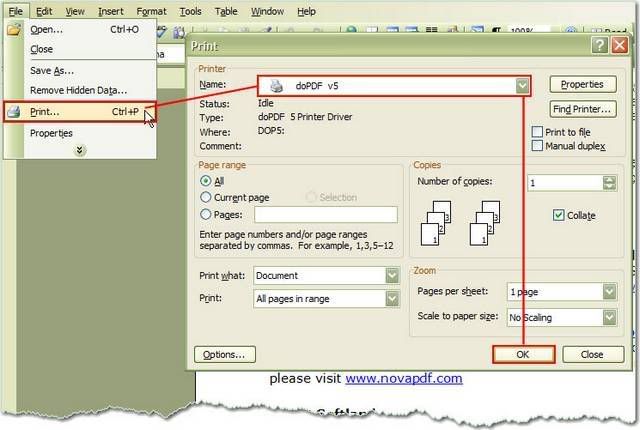
Task: Click the Pages range text field
Action: 326,215
